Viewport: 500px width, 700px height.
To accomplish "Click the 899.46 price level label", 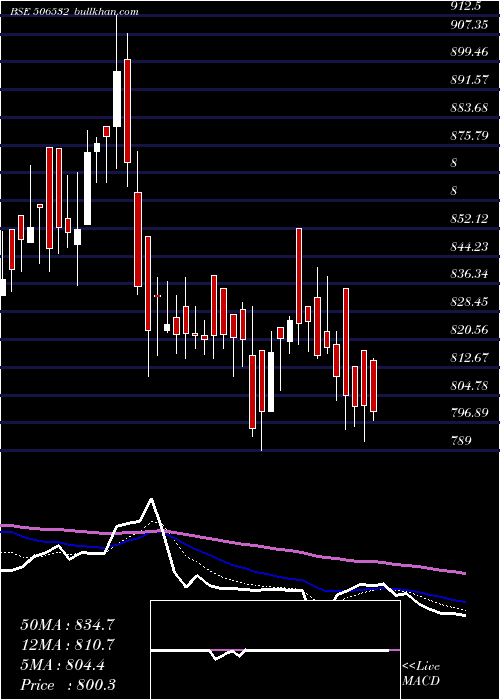I will [470, 52].
